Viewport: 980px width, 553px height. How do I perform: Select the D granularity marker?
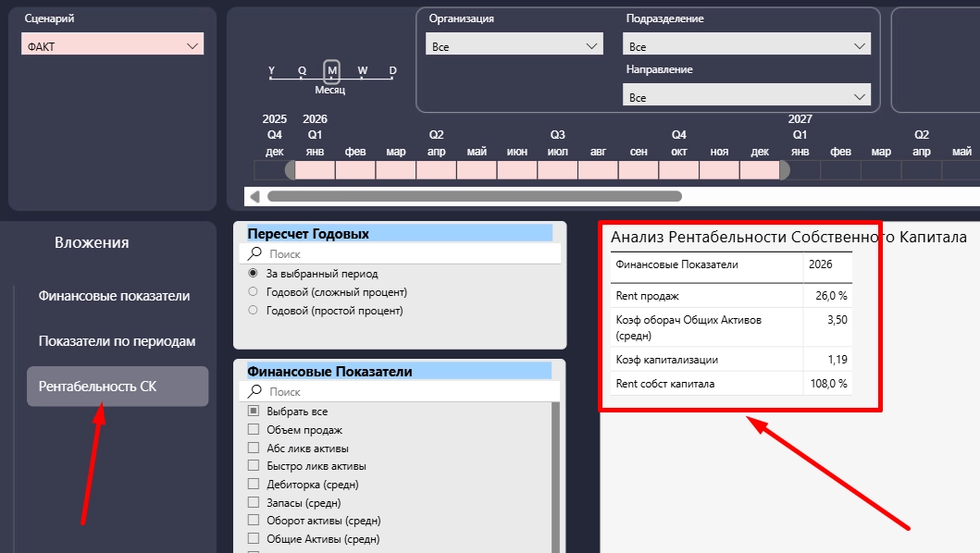pyautogui.click(x=392, y=71)
